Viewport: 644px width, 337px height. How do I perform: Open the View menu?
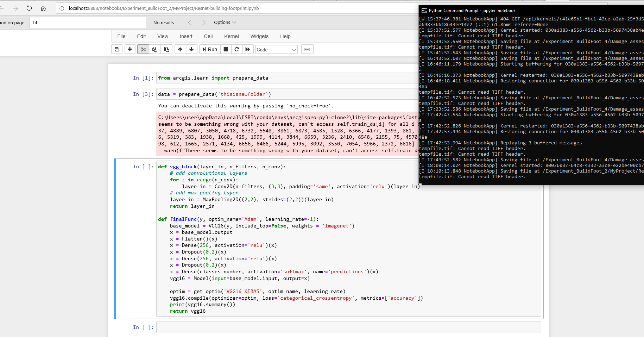pos(163,36)
